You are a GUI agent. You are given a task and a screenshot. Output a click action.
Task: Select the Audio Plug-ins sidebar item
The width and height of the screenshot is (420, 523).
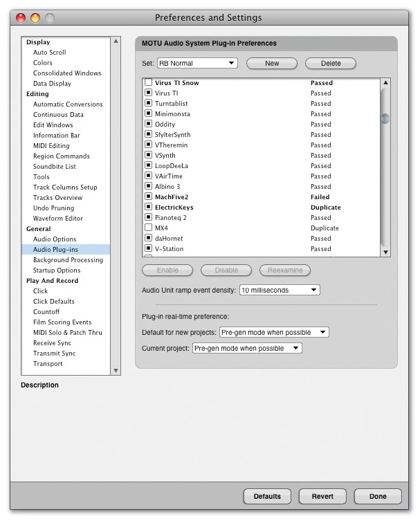pyautogui.click(x=65, y=250)
